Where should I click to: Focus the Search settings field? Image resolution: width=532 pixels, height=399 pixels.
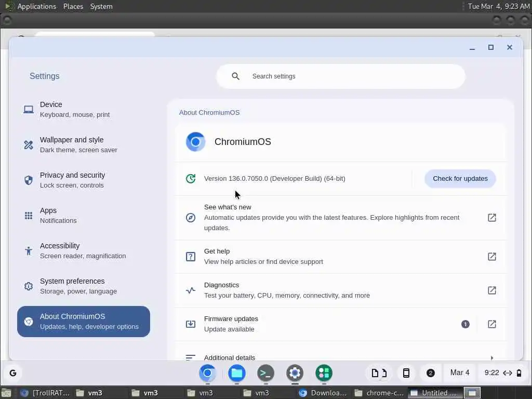click(341, 76)
